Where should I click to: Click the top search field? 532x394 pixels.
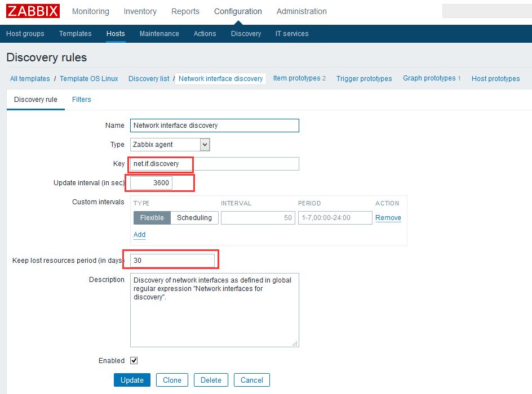[487, 11]
